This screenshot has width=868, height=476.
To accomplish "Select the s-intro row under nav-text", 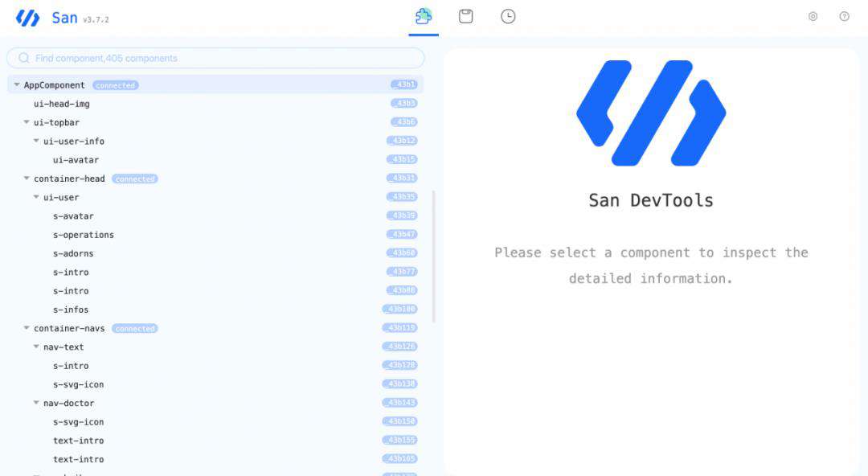I will click(x=71, y=366).
